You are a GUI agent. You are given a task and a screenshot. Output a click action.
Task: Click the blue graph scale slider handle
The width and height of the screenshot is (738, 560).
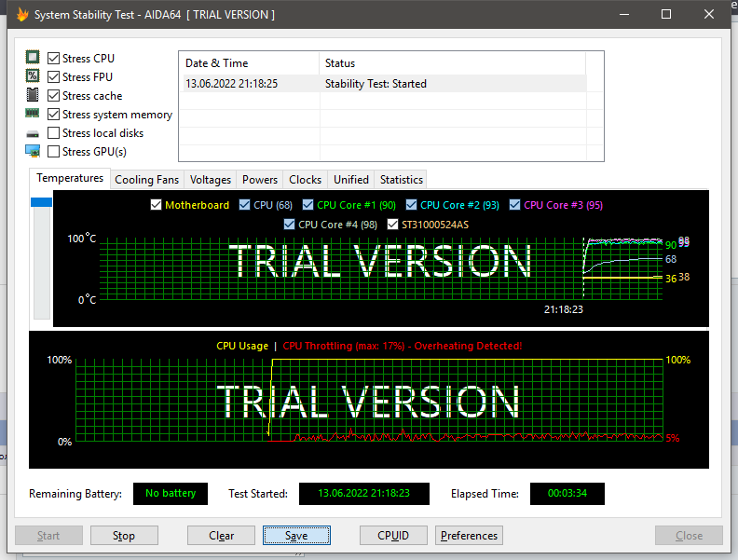[x=41, y=202]
